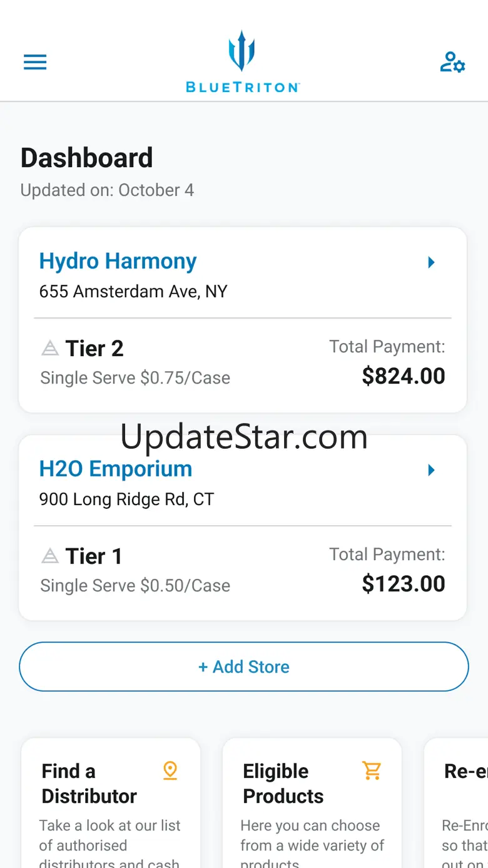Open account settings user icon
488x868 pixels.
452,62
